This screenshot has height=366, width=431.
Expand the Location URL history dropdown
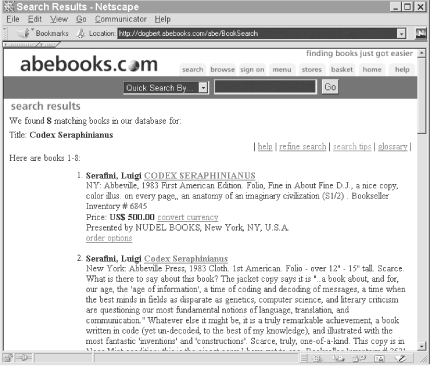point(401,33)
